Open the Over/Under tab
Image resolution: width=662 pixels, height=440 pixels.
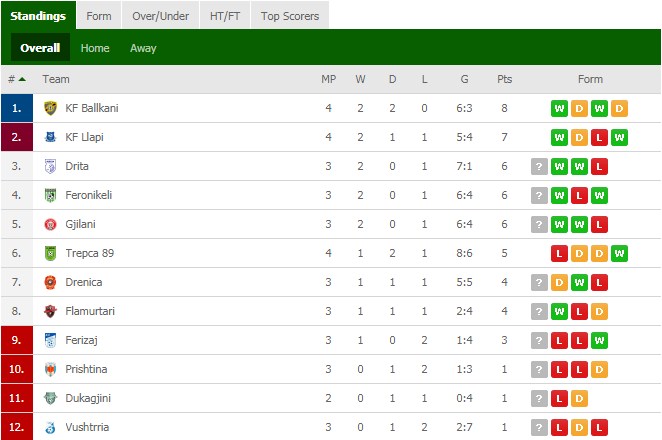pos(160,16)
